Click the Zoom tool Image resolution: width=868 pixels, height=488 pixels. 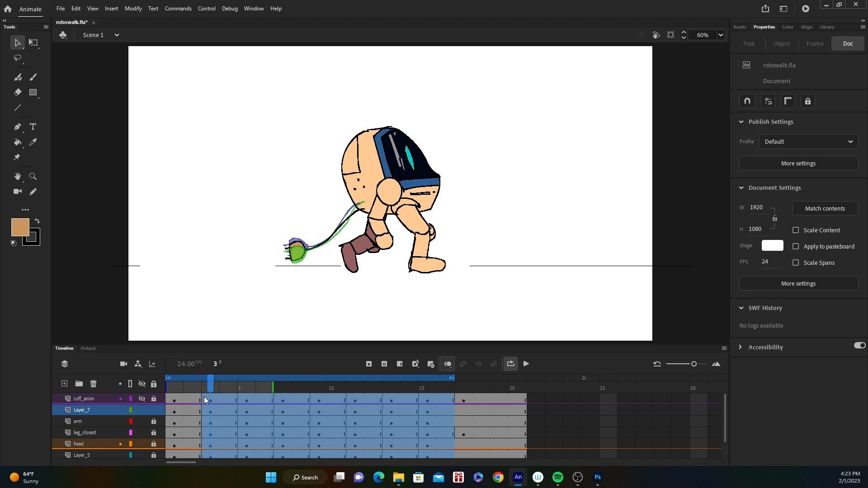(33, 176)
